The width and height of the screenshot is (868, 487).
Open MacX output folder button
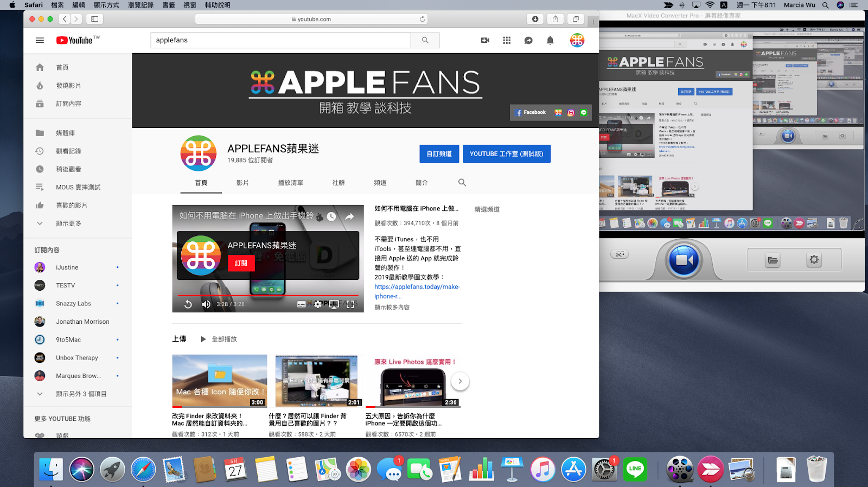point(773,260)
